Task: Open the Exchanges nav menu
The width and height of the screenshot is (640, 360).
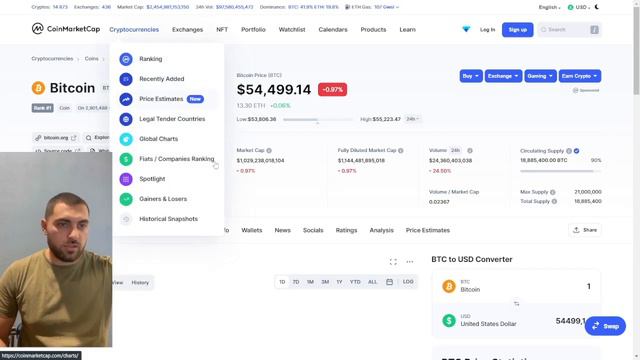Action: click(x=187, y=30)
